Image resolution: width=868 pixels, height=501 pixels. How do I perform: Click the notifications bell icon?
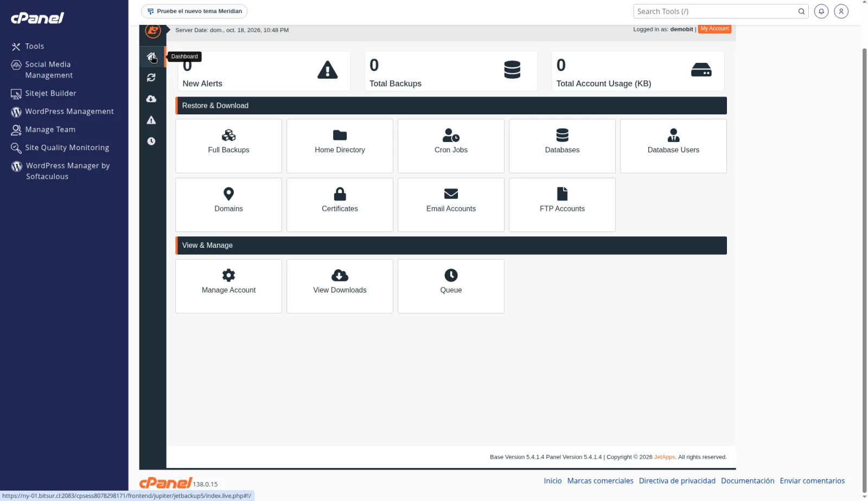coord(821,11)
